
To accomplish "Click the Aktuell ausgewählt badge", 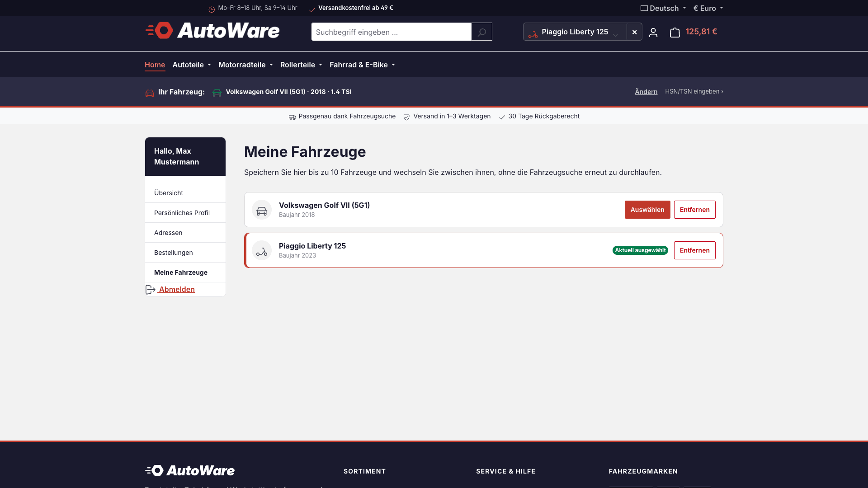I will pos(640,250).
